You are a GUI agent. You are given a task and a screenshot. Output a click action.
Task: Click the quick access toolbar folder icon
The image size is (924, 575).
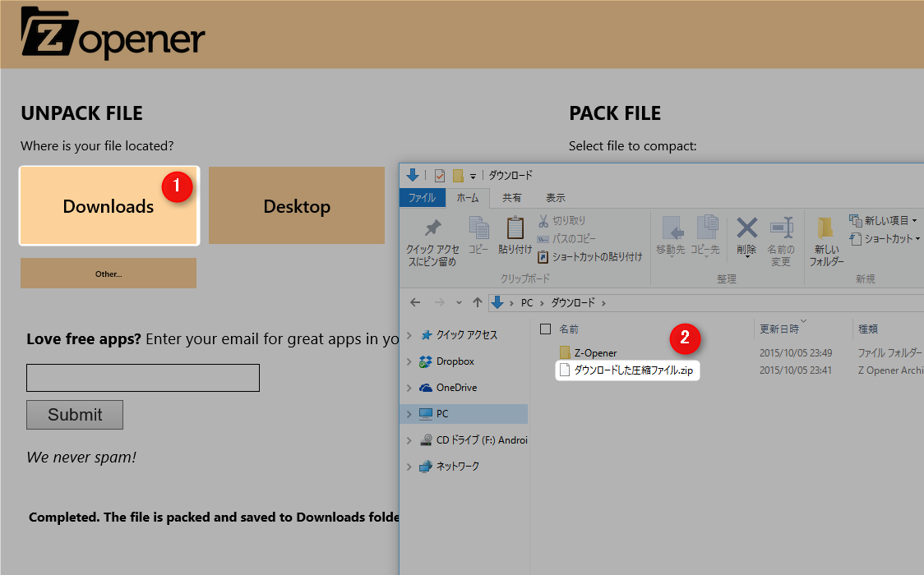[457, 176]
